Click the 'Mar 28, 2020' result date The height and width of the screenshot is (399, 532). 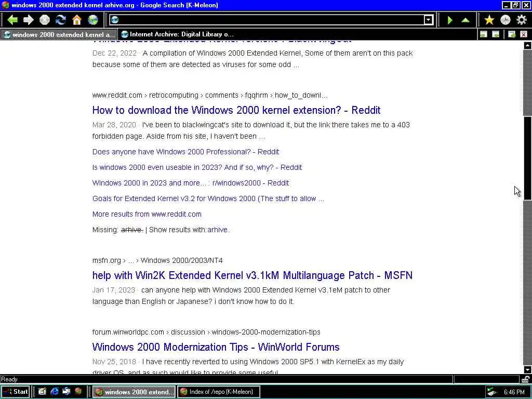coord(114,125)
